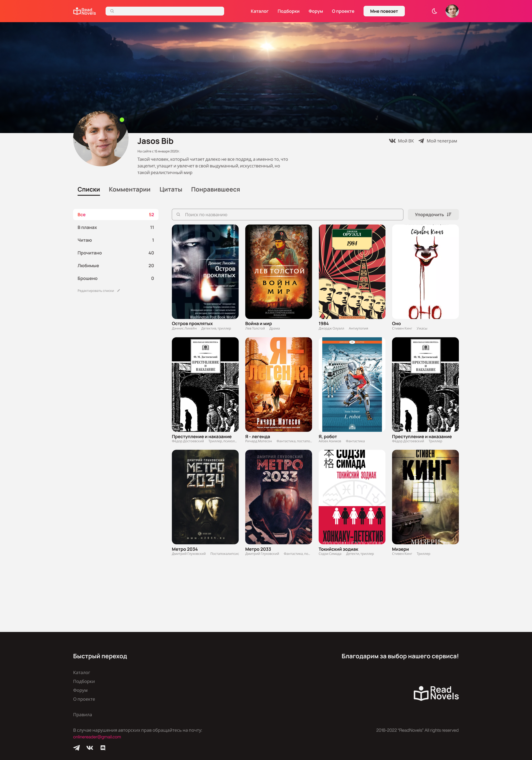This screenshot has height=760, width=532.
Task: Open the Мой ВК profile link
Action: [x=401, y=141]
